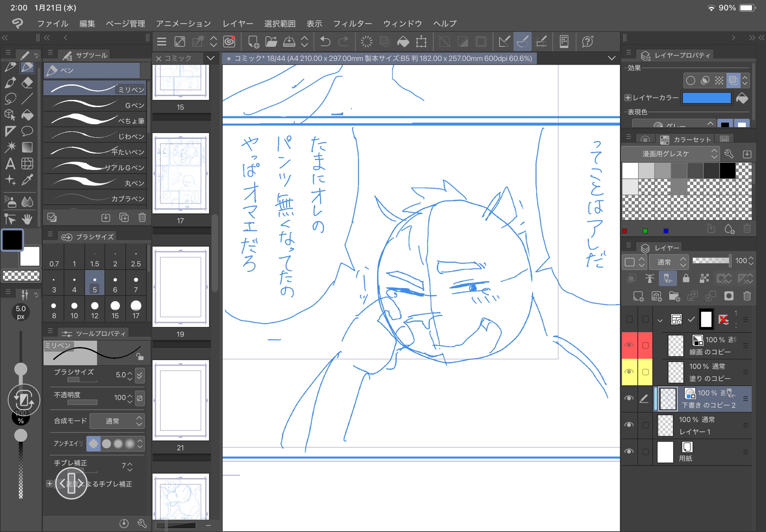The height and width of the screenshot is (532, 766).
Task: Open the フィルター menu
Action: pos(352,24)
